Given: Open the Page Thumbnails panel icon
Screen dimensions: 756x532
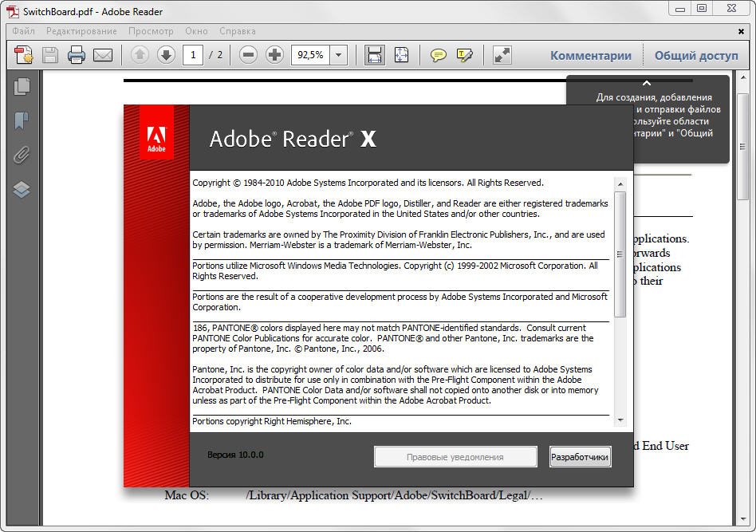Looking at the screenshot, I should (22, 87).
